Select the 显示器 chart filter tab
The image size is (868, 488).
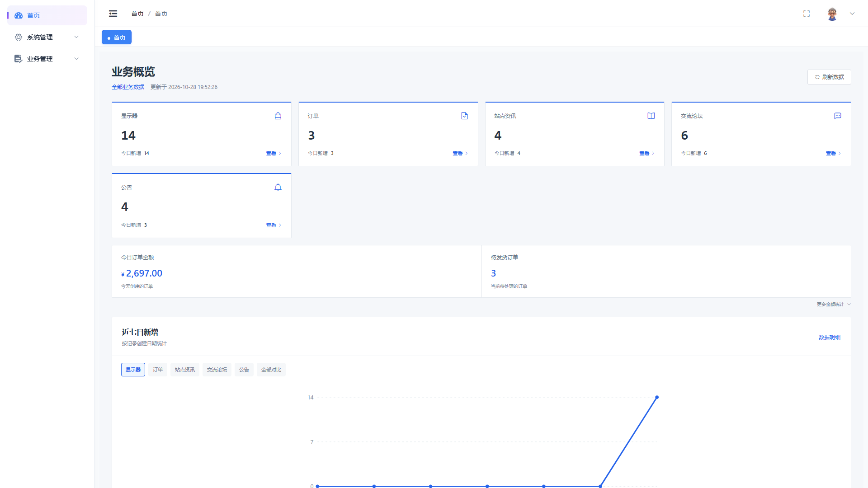click(133, 370)
